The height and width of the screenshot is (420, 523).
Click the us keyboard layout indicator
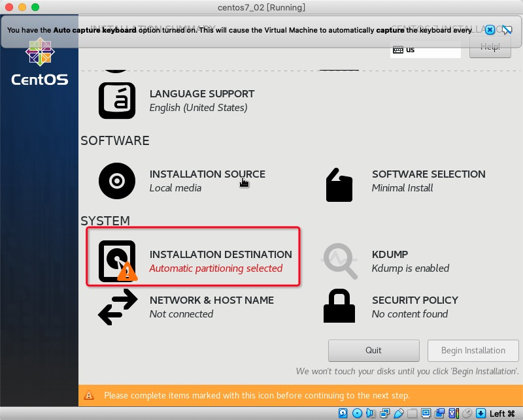(426, 50)
